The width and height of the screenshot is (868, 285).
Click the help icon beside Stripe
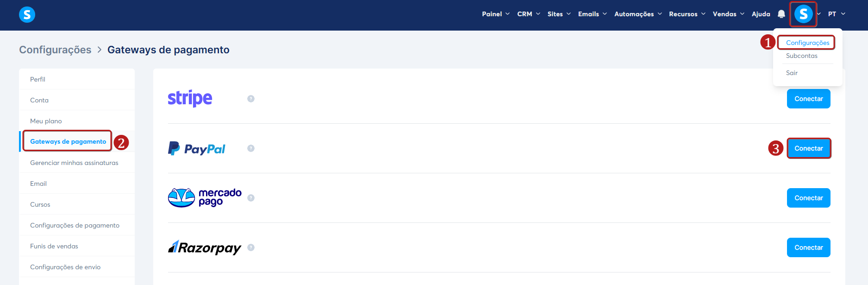tap(251, 99)
